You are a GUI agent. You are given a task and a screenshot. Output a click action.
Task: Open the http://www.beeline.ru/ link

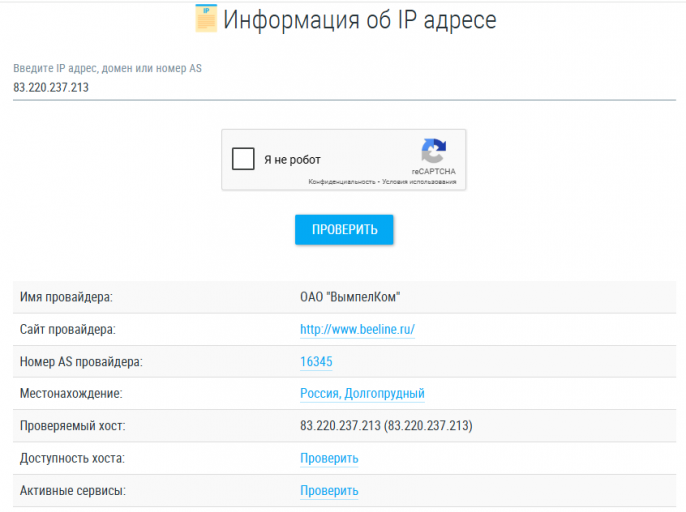tap(357, 330)
